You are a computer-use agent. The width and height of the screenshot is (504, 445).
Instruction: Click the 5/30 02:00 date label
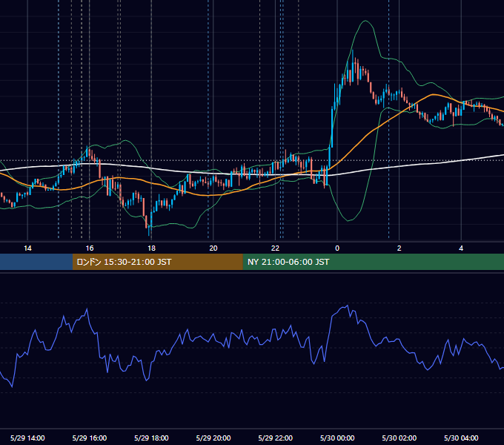(399, 438)
